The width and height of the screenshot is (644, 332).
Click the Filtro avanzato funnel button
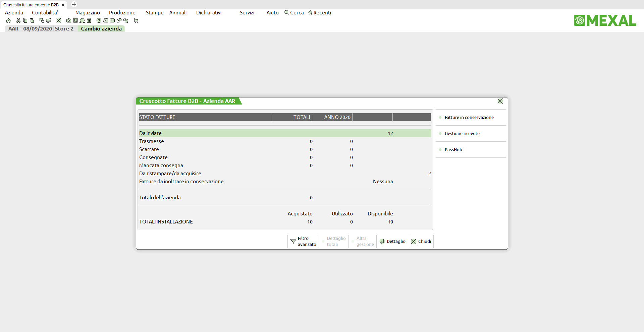(303, 241)
